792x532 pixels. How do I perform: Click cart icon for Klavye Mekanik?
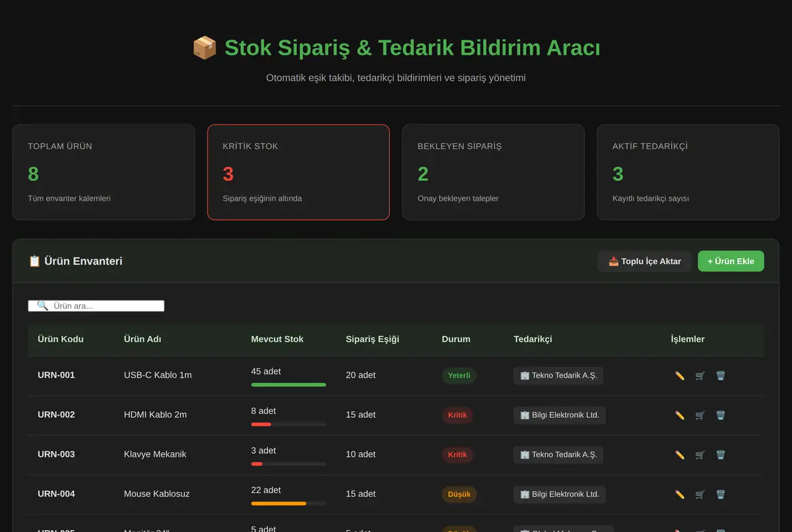coord(700,455)
